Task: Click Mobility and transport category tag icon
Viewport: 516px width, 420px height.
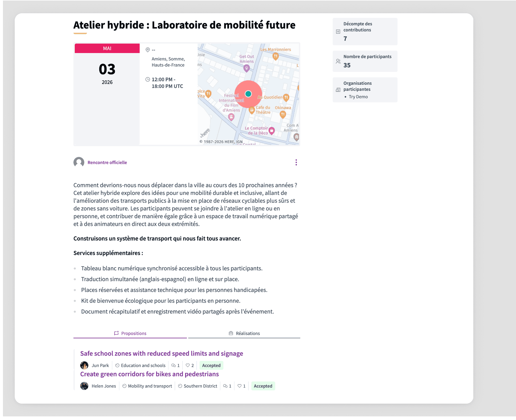Action: pos(124,386)
